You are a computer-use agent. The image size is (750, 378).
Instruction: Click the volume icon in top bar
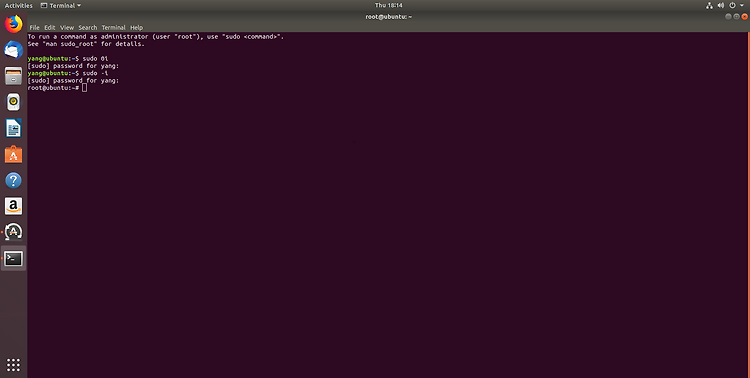tap(721, 5)
